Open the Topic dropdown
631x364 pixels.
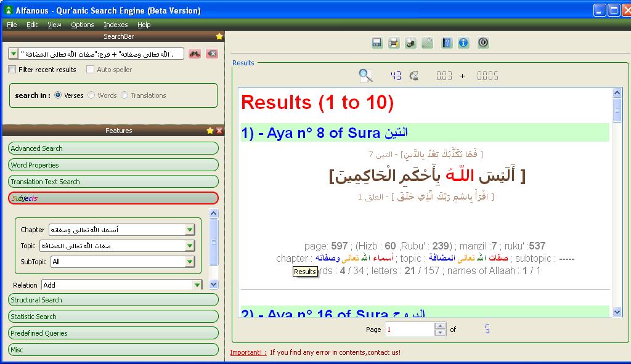[x=190, y=246]
